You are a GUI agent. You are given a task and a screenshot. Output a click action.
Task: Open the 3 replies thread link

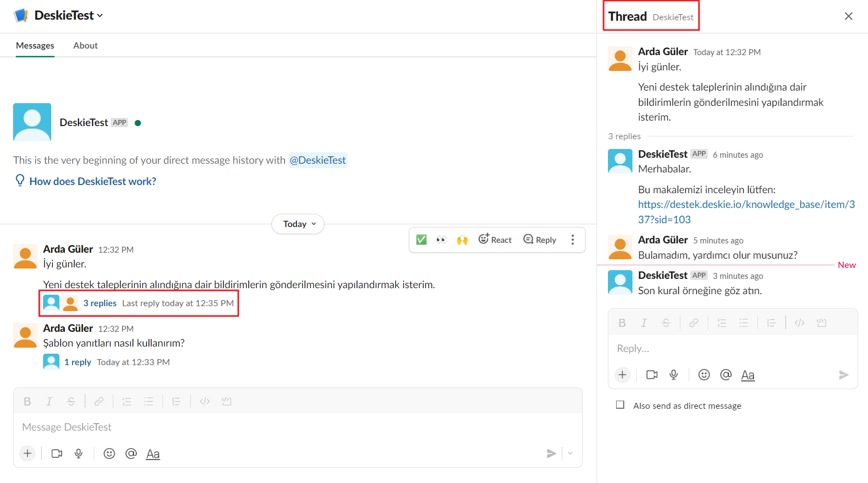100,303
